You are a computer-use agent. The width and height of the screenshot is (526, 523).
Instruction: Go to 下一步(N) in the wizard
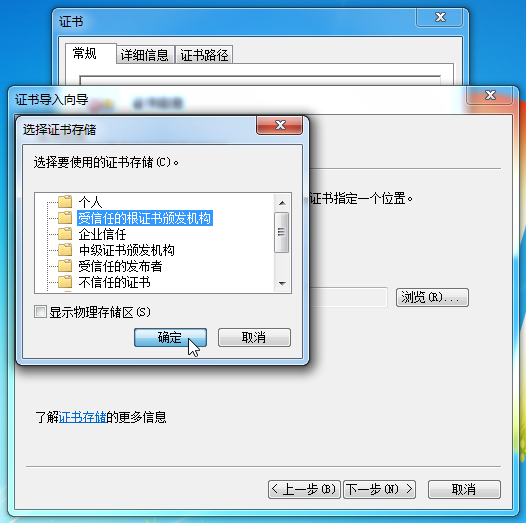click(379, 489)
